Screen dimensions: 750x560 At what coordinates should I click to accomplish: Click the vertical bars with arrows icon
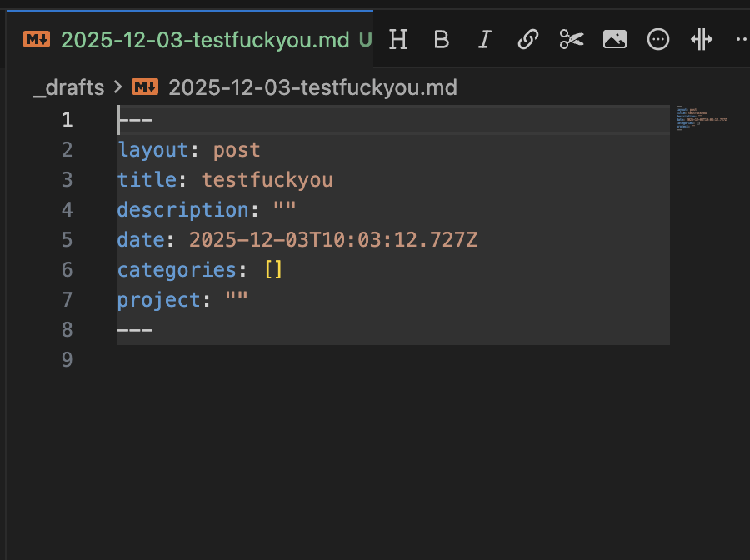tap(702, 39)
